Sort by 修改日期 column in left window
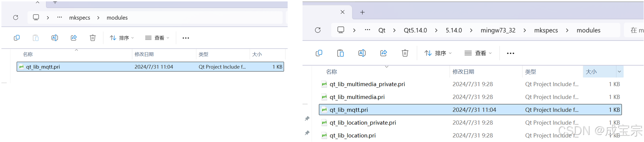Viewport: 644px width, 142px height. pos(144,54)
